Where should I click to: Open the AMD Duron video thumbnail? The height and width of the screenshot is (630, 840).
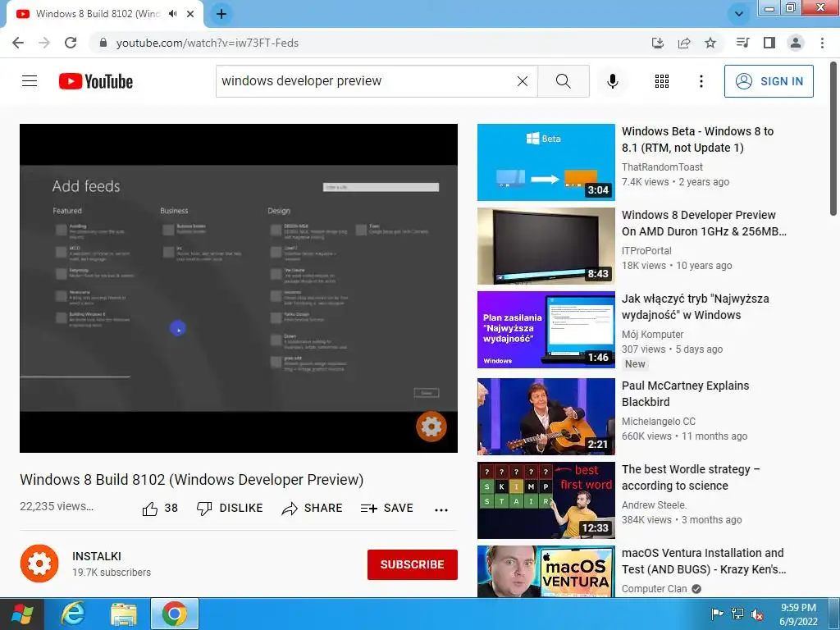pyautogui.click(x=546, y=246)
